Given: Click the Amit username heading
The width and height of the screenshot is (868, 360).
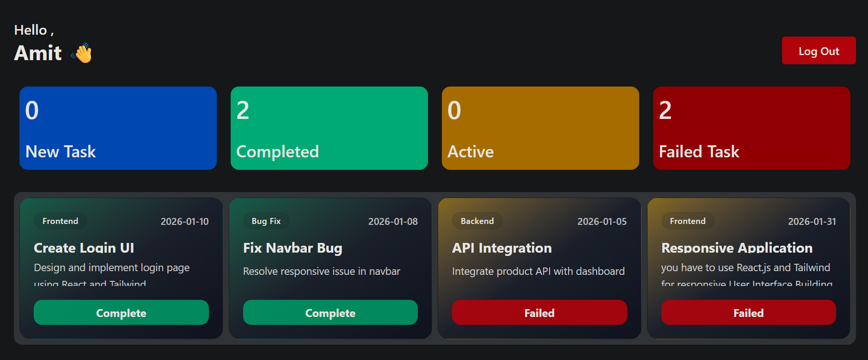Looking at the screenshot, I should tap(38, 53).
